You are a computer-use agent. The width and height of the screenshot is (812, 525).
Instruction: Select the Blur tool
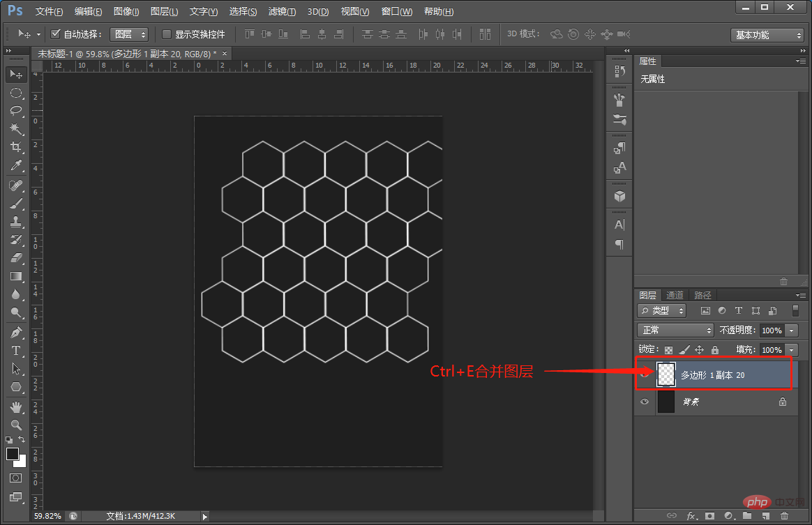click(x=16, y=294)
